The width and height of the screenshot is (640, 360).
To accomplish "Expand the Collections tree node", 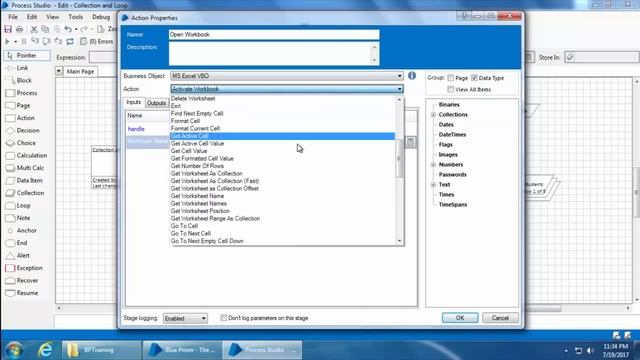I will 433,115.
